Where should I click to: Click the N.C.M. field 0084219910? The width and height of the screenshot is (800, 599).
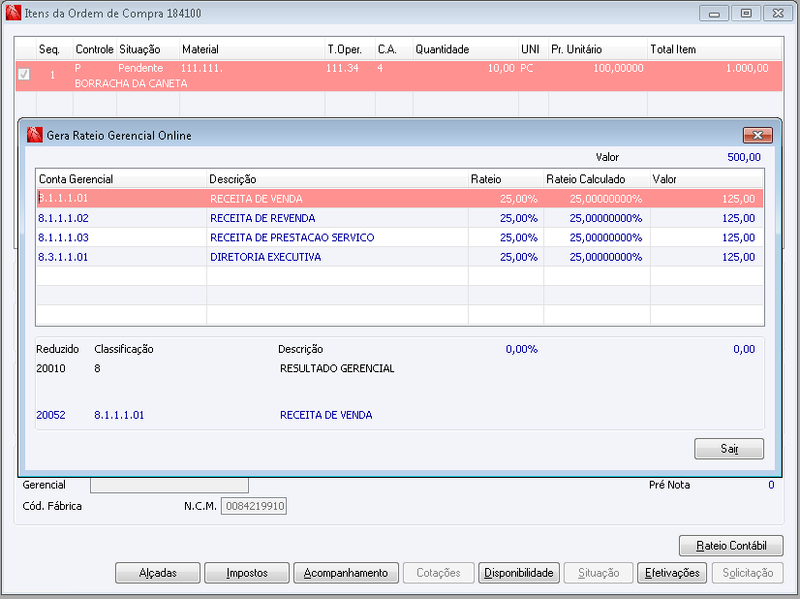(x=254, y=506)
